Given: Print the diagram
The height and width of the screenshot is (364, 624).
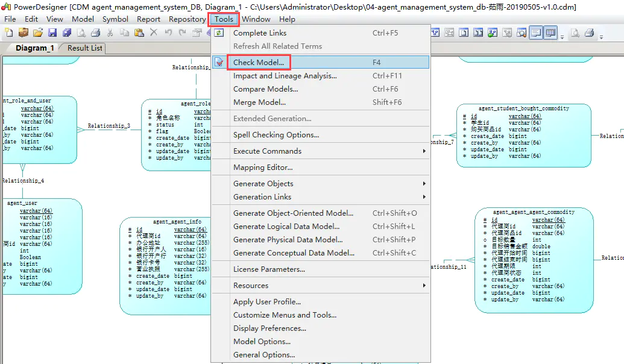Looking at the screenshot, I should [x=96, y=33].
